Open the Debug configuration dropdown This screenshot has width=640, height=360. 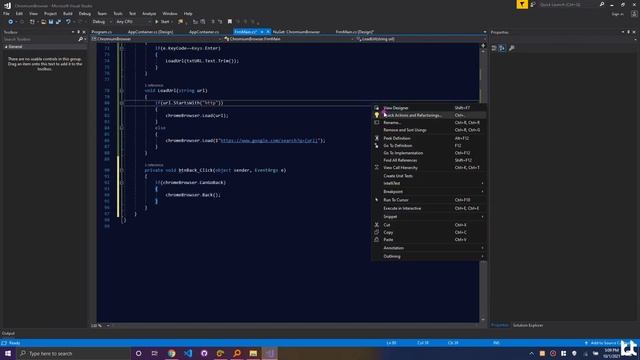click(x=102, y=22)
